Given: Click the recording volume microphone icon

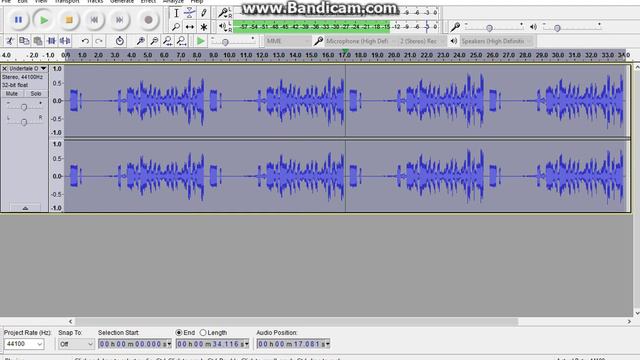Looking at the screenshot, I should [x=455, y=27].
